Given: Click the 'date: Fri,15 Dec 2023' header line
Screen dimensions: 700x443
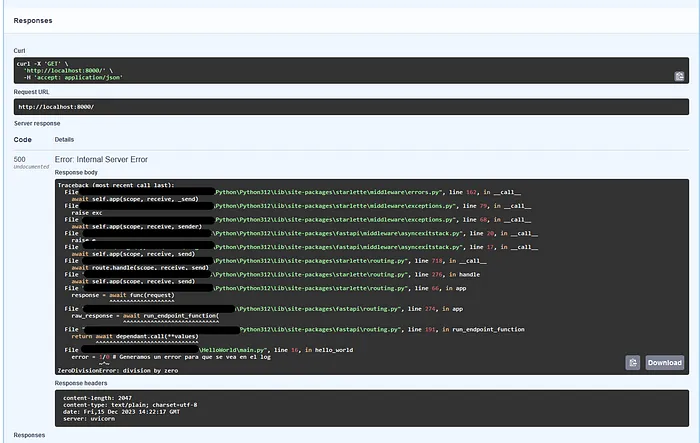Looking at the screenshot, I should [x=121, y=412].
